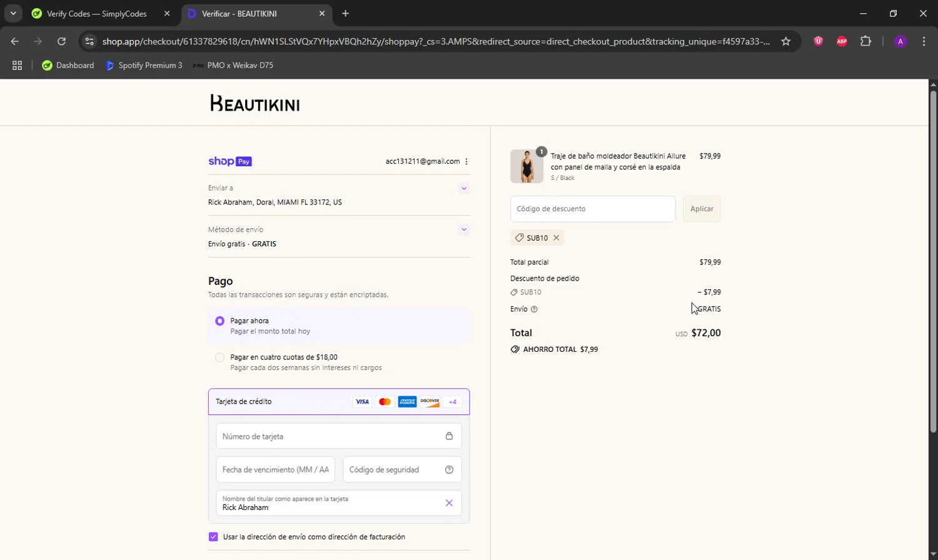The image size is (938, 560).
Task: Open a new browser tab
Action: (x=345, y=14)
